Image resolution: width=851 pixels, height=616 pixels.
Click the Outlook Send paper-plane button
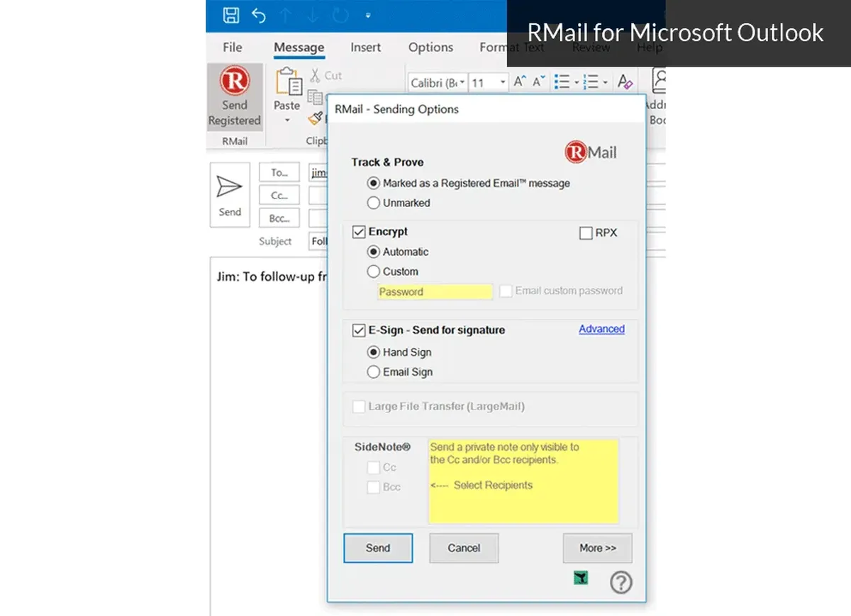[230, 196]
